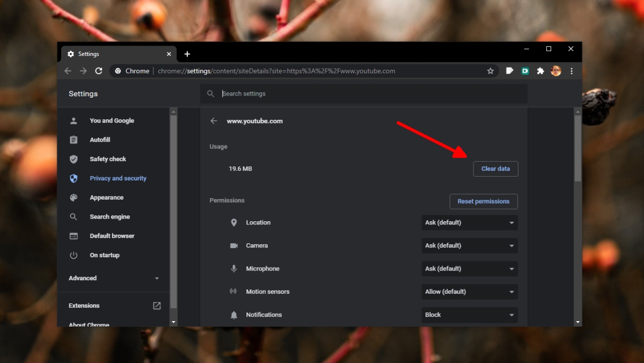Click the Clear data button
The width and height of the screenshot is (644, 363).
pos(495,169)
